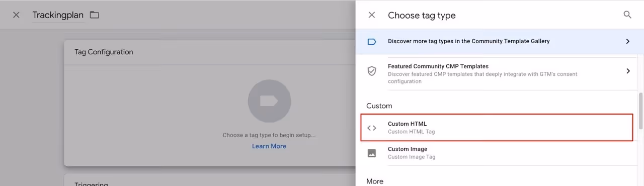
Task: Expand Featured Community CMP Templates chevron
Action: tap(627, 71)
